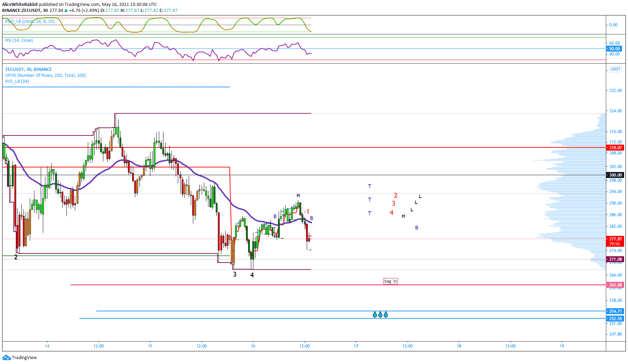628x364 pixels.
Task: Click the black wave label 3 under the low
Action: point(235,274)
